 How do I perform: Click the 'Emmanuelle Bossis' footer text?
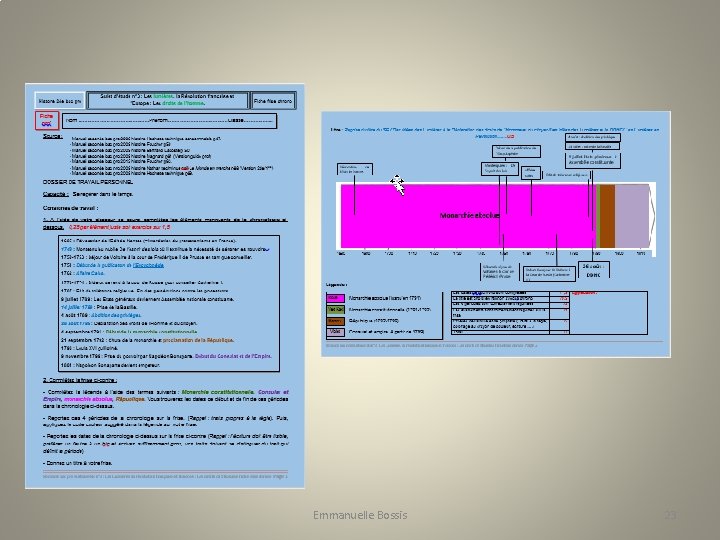click(x=360, y=515)
